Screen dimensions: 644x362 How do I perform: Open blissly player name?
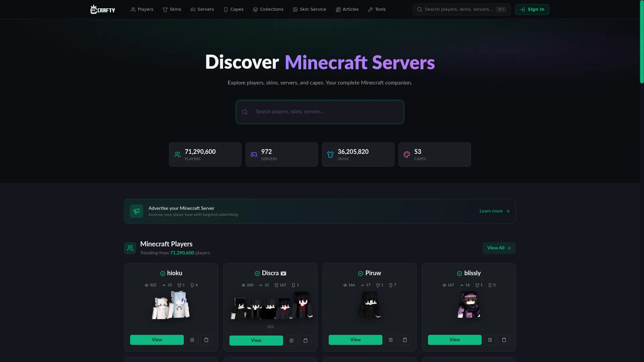tap(473, 273)
